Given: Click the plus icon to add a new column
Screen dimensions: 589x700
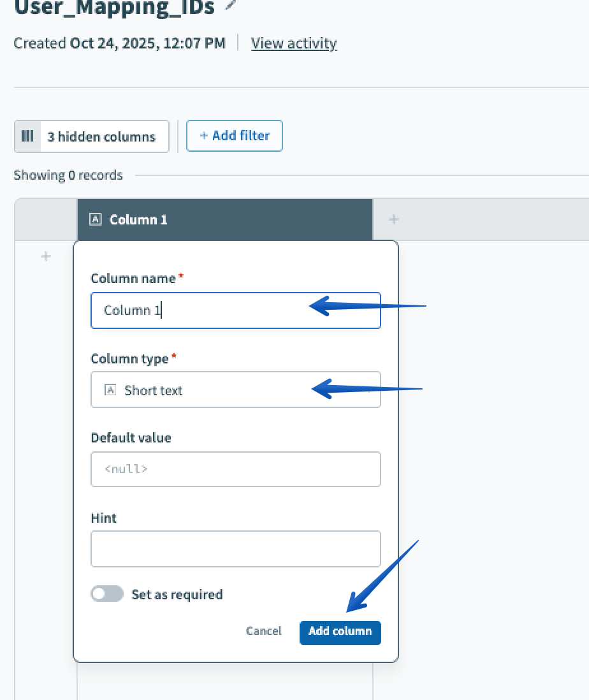Looking at the screenshot, I should pyautogui.click(x=393, y=219).
